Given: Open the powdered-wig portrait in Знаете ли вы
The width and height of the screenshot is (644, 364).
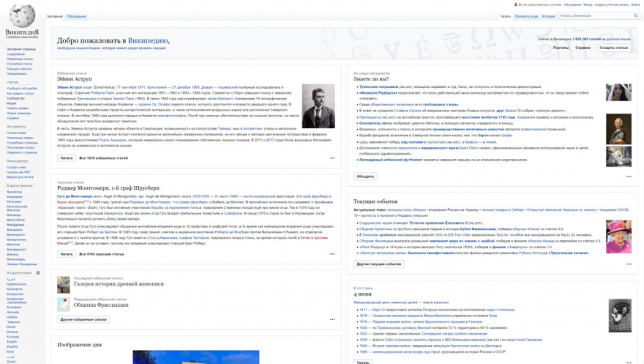Looking at the screenshot, I should 618,129.
